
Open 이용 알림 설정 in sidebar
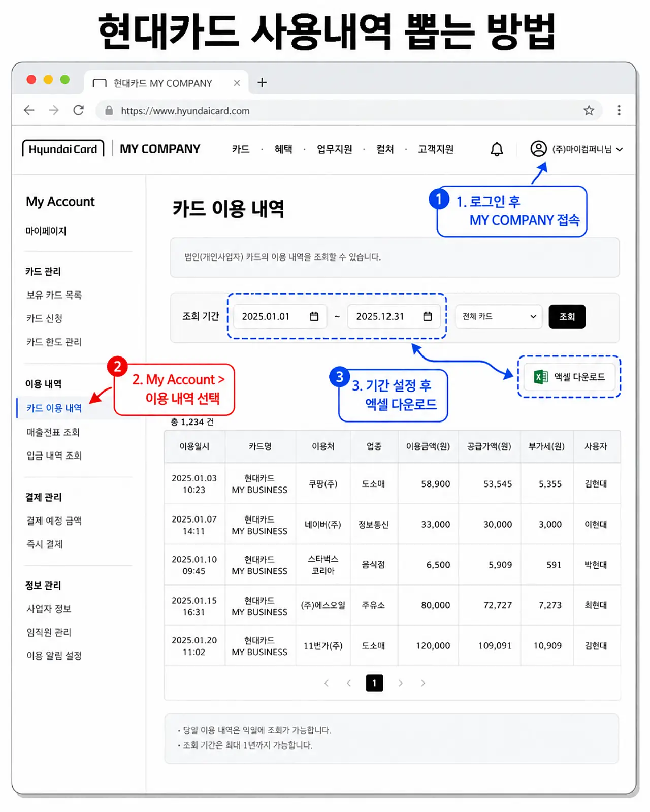(54, 656)
